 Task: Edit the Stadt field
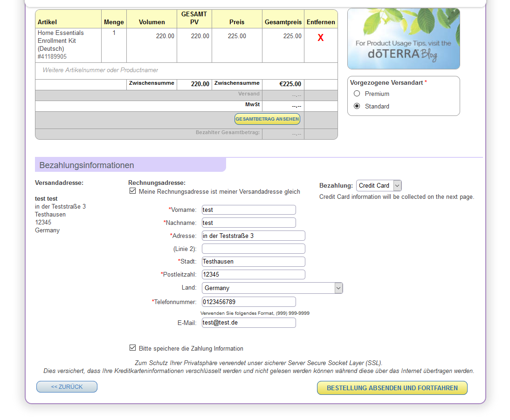click(254, 262)
